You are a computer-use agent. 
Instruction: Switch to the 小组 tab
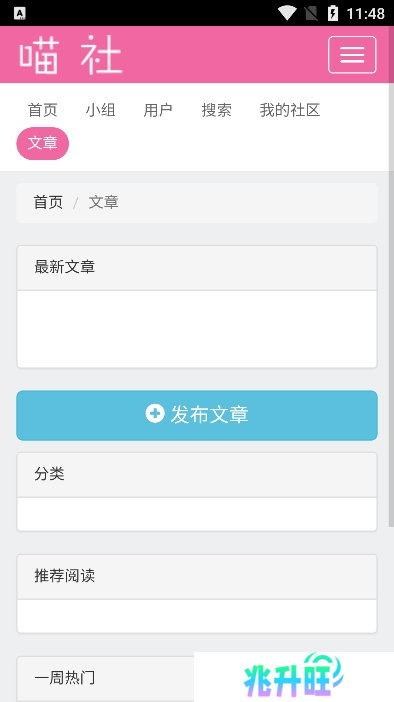tap(100, 110)
